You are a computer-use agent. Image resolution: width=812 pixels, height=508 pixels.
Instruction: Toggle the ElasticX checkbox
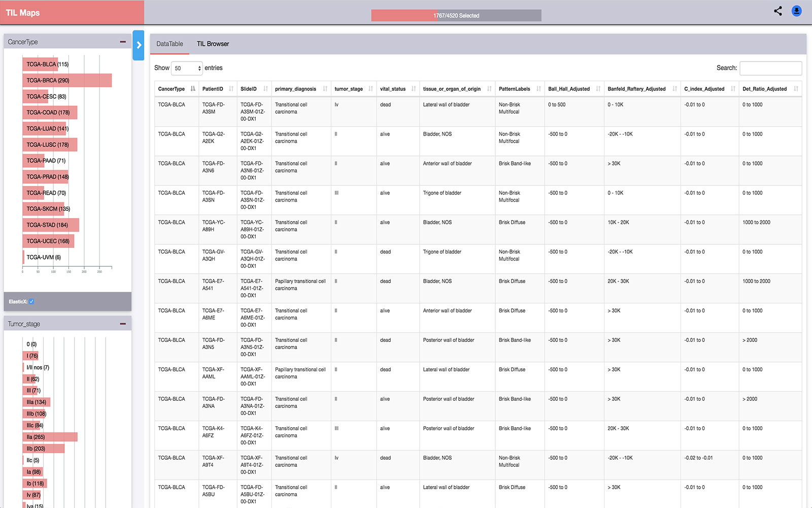tap(31, 302)
